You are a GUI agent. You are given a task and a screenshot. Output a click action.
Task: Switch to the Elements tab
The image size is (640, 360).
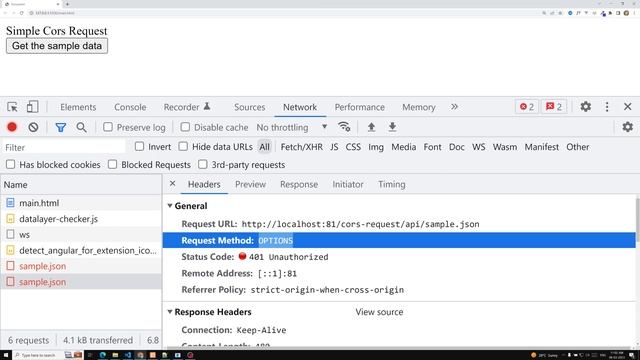coord(78,107)
